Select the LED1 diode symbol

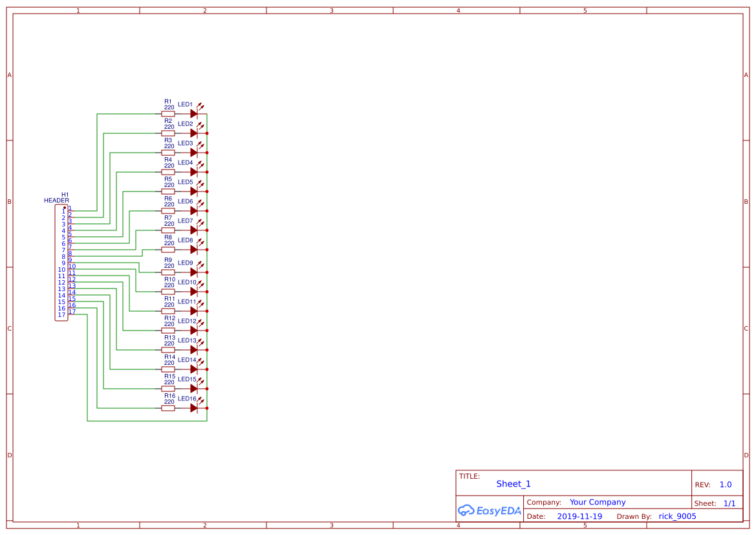[194, 113]
